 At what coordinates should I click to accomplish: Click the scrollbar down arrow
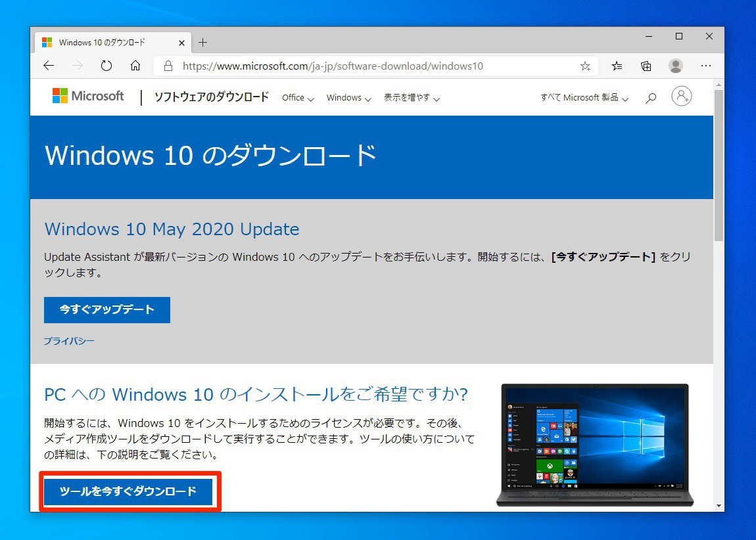click(719, 506)
